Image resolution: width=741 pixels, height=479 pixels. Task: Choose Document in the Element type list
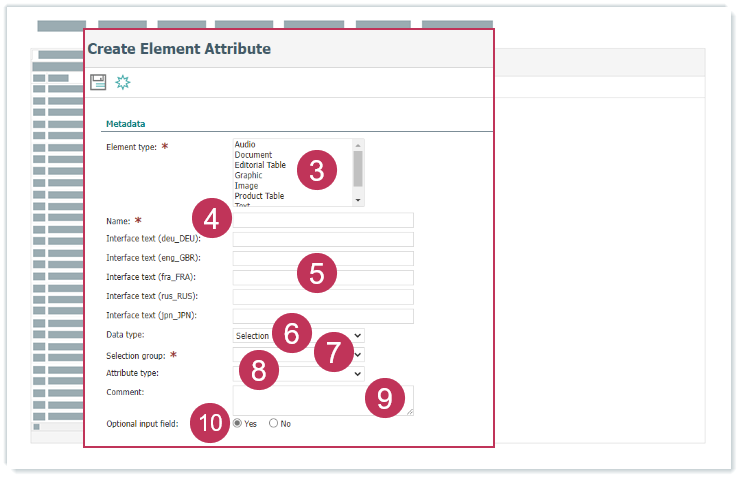[x=253, y=155]
